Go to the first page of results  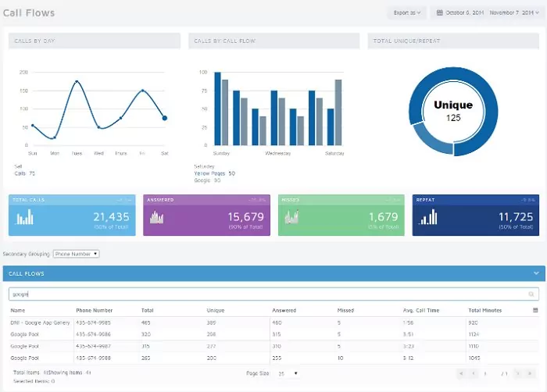click(462, 374)
